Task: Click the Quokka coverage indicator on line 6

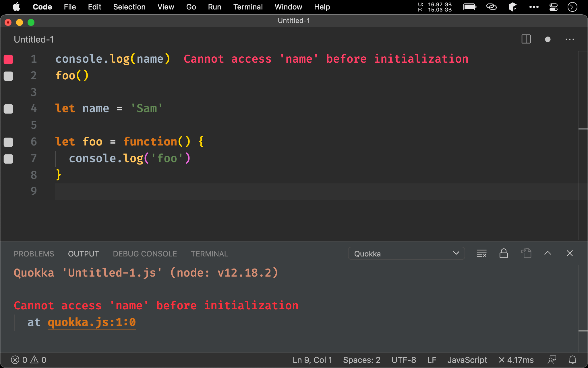Action: [x=8, y=142]
